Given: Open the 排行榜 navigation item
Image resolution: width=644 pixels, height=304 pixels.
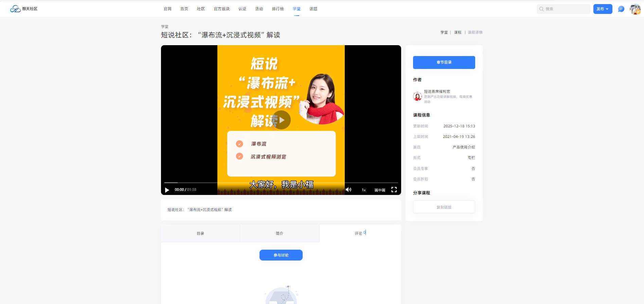Looking at the screenshot, I should 278,9.
